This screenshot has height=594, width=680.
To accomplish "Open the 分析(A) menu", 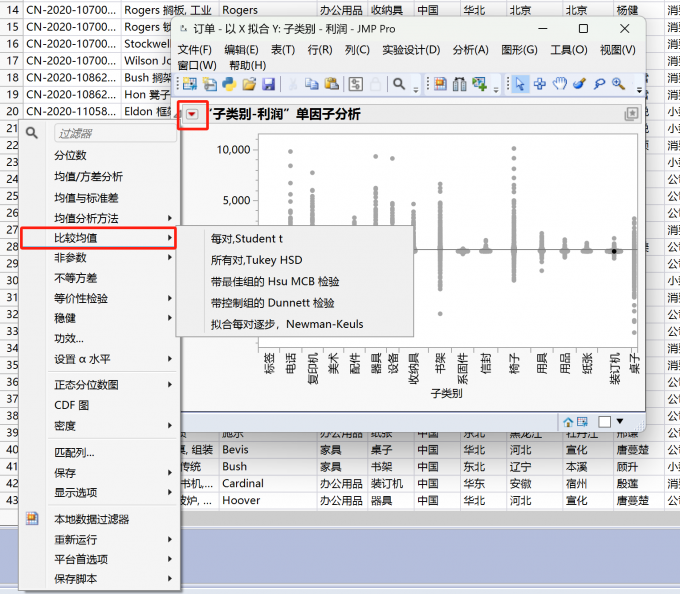I will click(x=470, y=50).
